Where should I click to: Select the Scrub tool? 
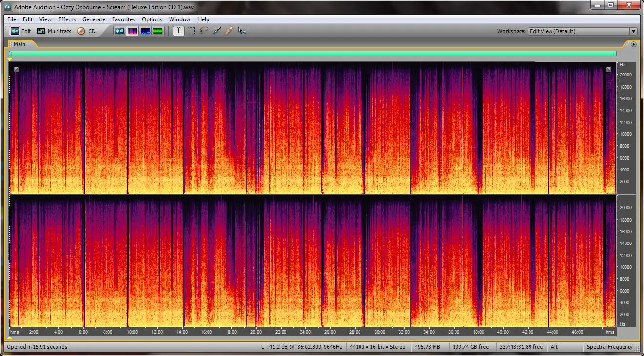[x=242, y=31]
